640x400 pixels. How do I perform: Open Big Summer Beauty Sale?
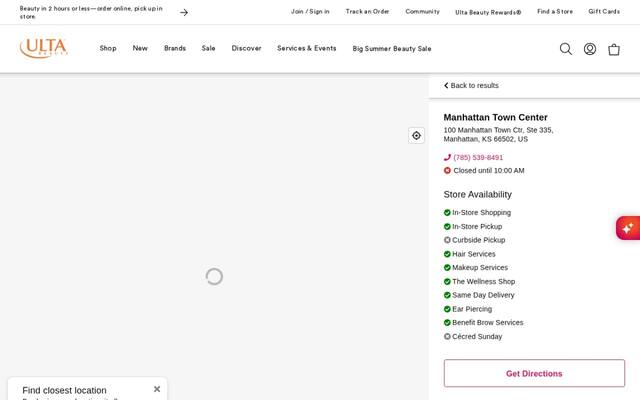392,49
